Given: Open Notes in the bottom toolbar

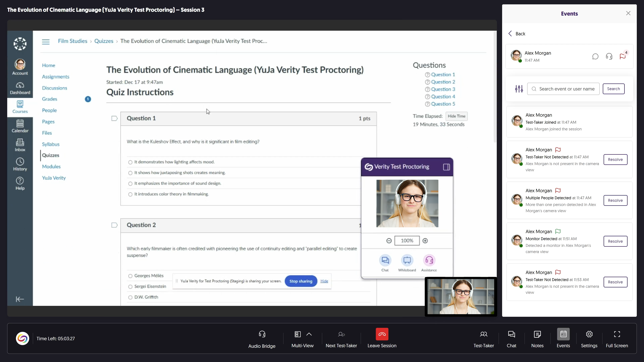Looking at the screenshot, I should (537, 334).
